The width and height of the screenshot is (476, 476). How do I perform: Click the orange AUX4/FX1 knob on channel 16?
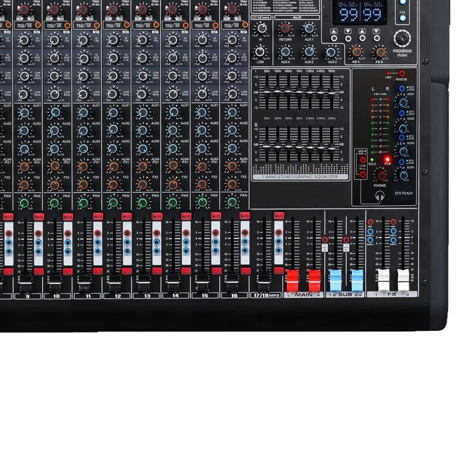tap(232, 166)
